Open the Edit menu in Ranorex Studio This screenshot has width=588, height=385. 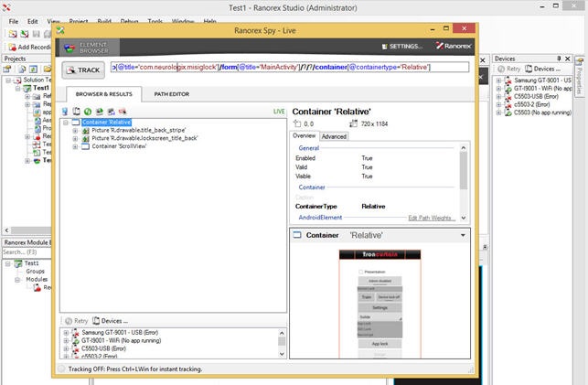(x=33, y=21)
